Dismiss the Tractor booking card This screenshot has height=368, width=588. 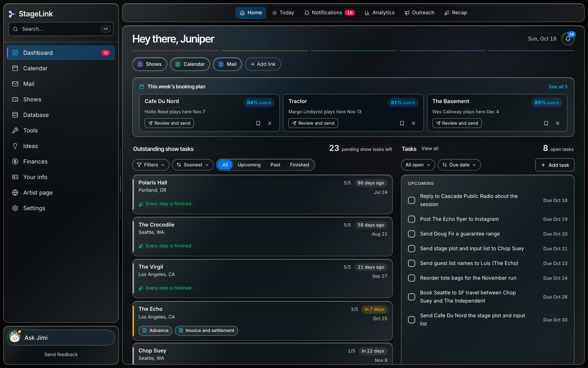pos(413,123)
